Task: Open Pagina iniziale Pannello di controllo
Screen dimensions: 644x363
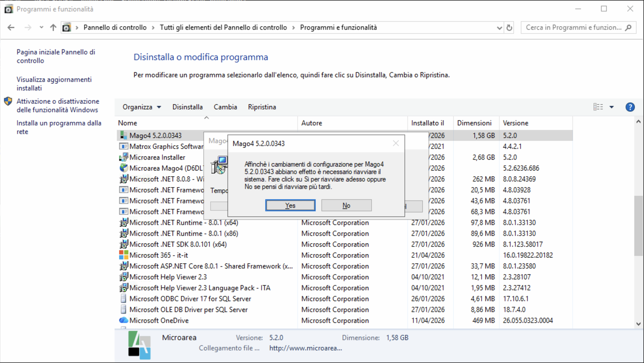Action: coord(56,56)
